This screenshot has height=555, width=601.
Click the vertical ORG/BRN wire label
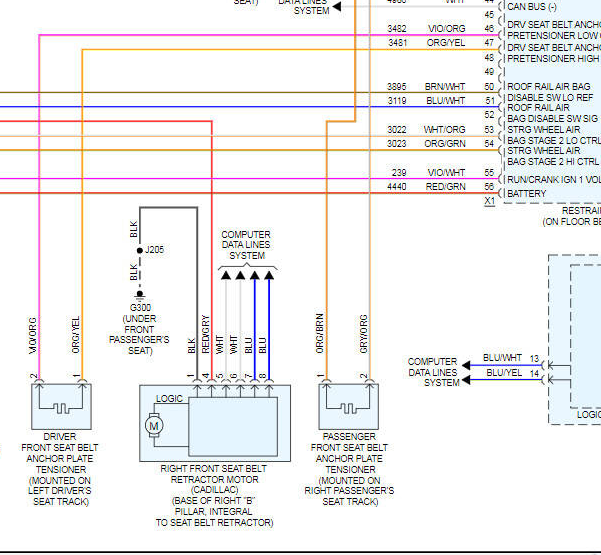coord(320,333)
